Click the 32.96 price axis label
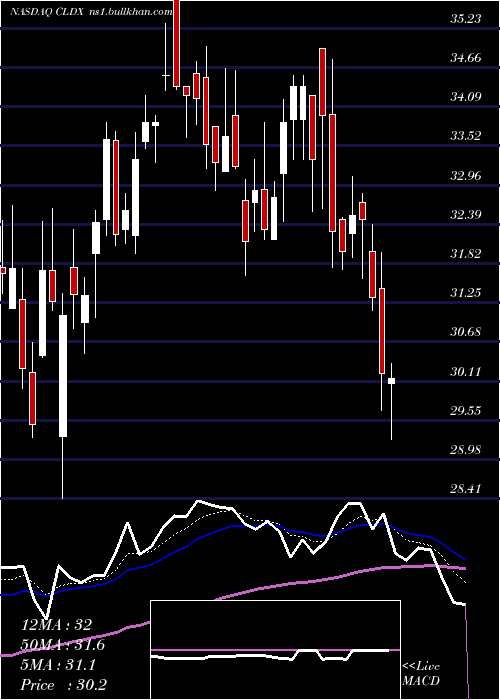 (466, 175)
